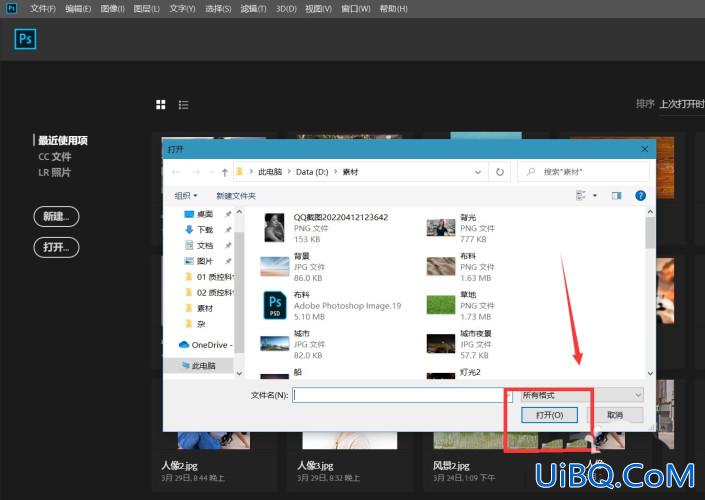Image resolution: width=705 pixels, height=500 pixels.
Task: Open the 选择(S) menu
Action: (x=218, y=9)
